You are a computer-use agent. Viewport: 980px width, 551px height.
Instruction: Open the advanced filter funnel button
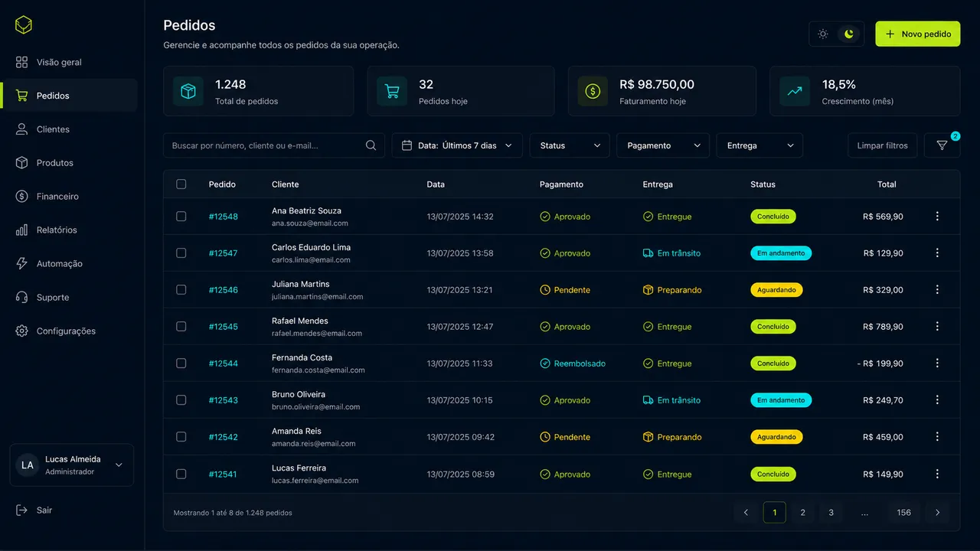942,145
